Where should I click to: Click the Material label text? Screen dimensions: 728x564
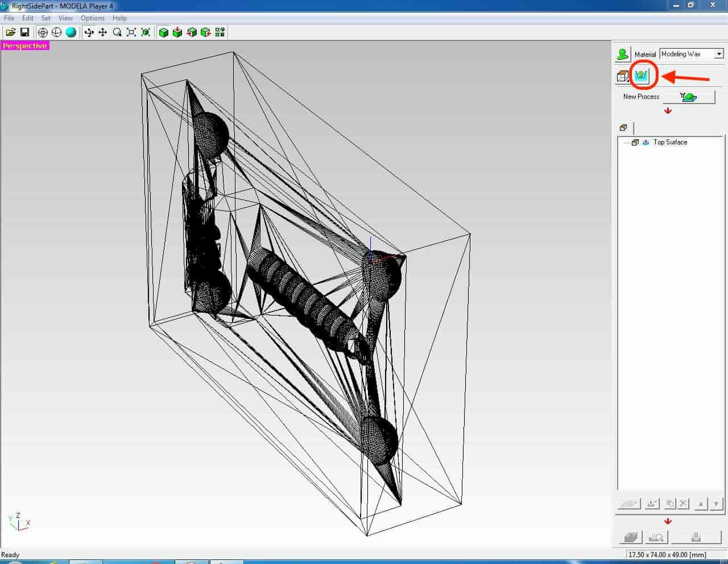point(645,54)
